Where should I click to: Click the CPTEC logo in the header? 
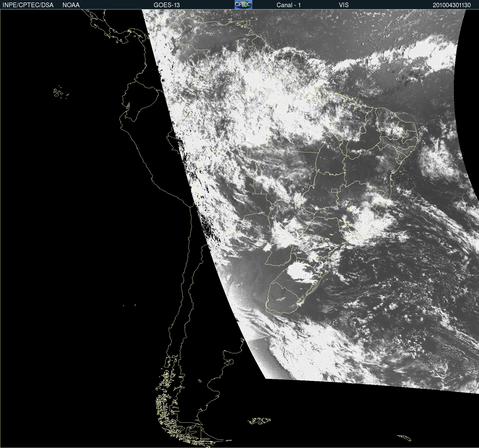point(243,5)
